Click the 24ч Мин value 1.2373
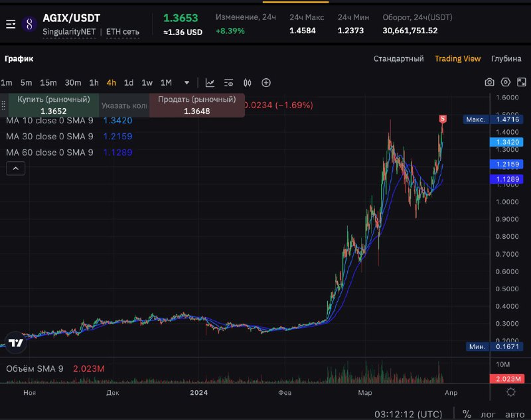 350,31
